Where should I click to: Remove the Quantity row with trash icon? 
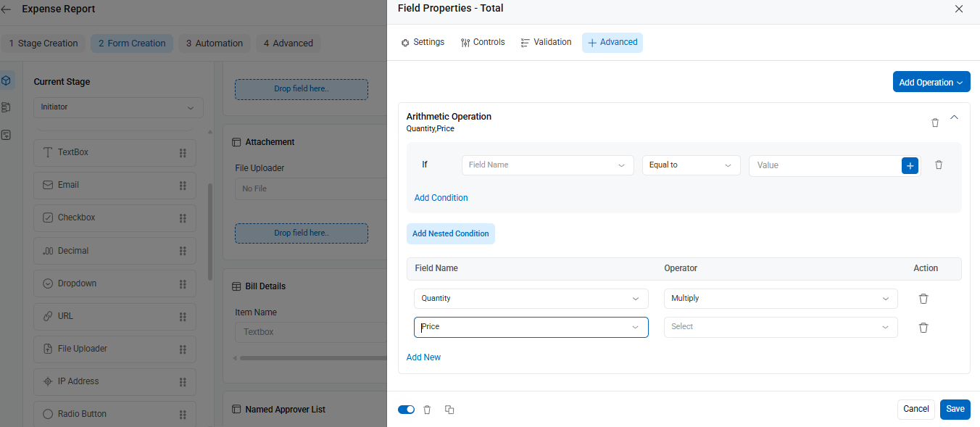pos(923,299)
